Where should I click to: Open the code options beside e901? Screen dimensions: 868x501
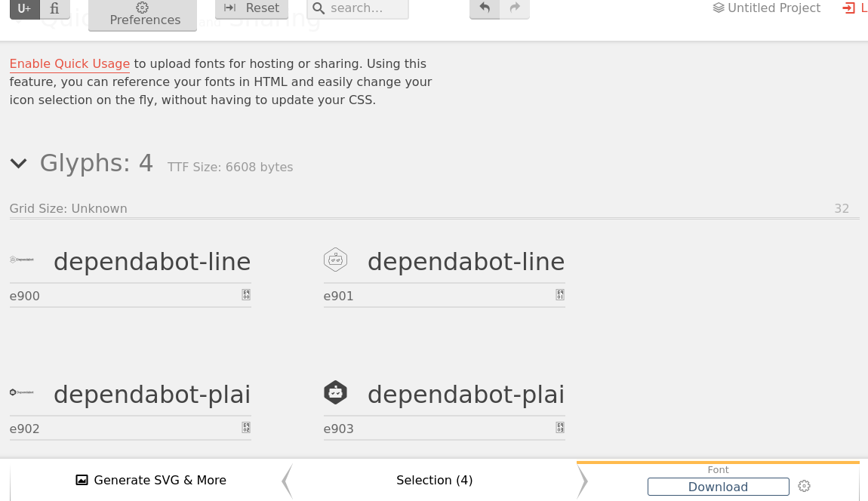click(x=560, y=295)
